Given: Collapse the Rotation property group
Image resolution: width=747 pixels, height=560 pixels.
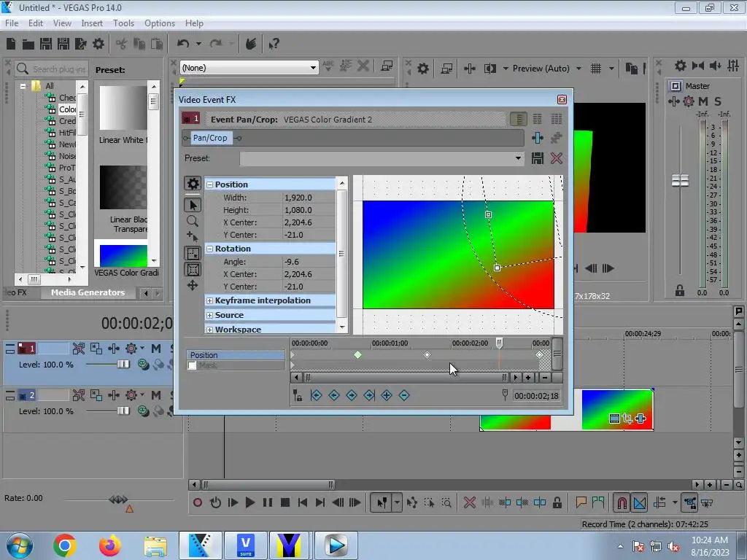Looking at the screenshot, I should [x=209, y=249].
